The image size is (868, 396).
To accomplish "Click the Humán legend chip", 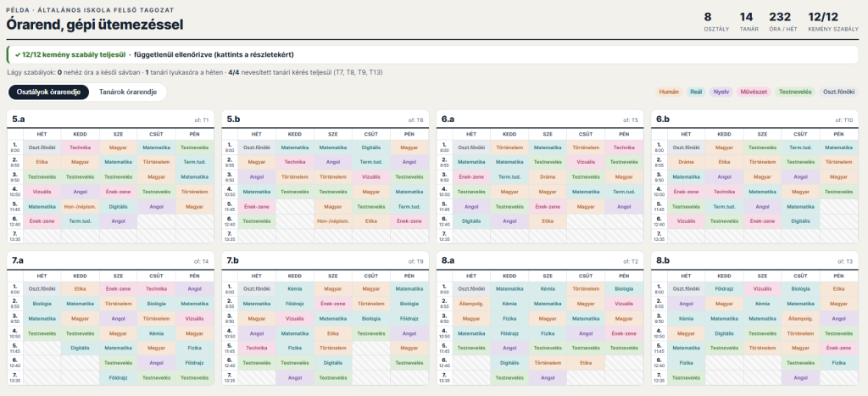I will click(670, 92).
